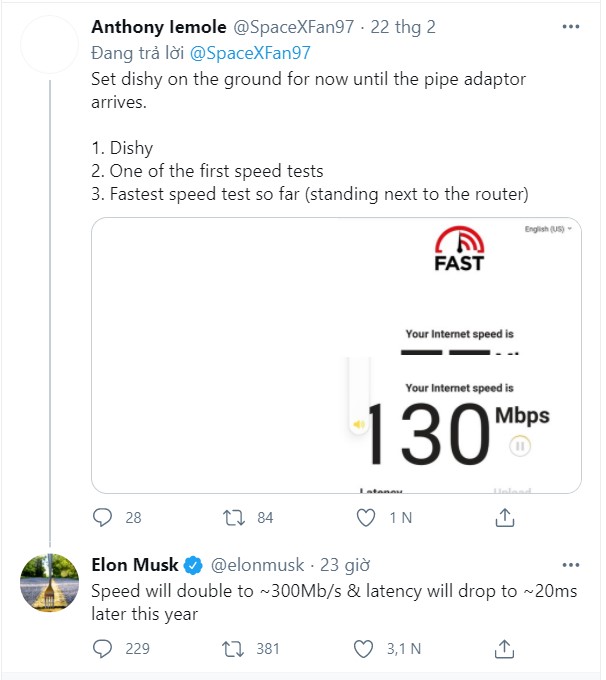Open the English (US) language dropdown
This screenshot has height=680, width=606.
(x=548, y=229)
